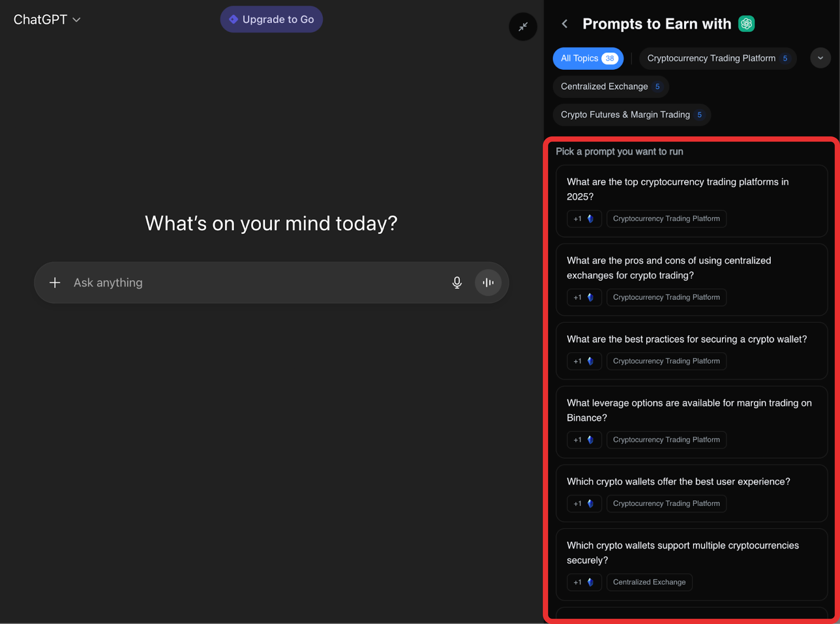
Task: Open the ChatGPT model selector dropdown
Action: (47, 20)
